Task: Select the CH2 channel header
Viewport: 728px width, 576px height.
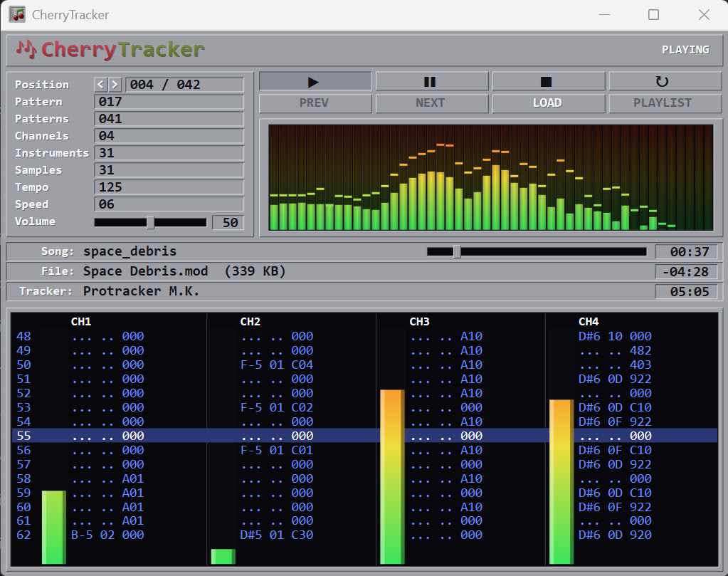Action: click(x=250, y=321)
